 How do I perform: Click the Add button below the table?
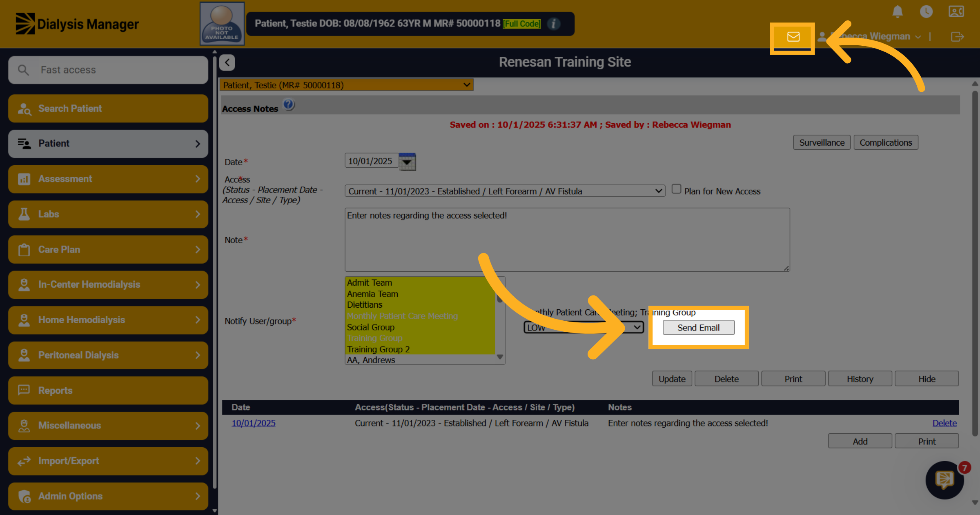point(860,441)
